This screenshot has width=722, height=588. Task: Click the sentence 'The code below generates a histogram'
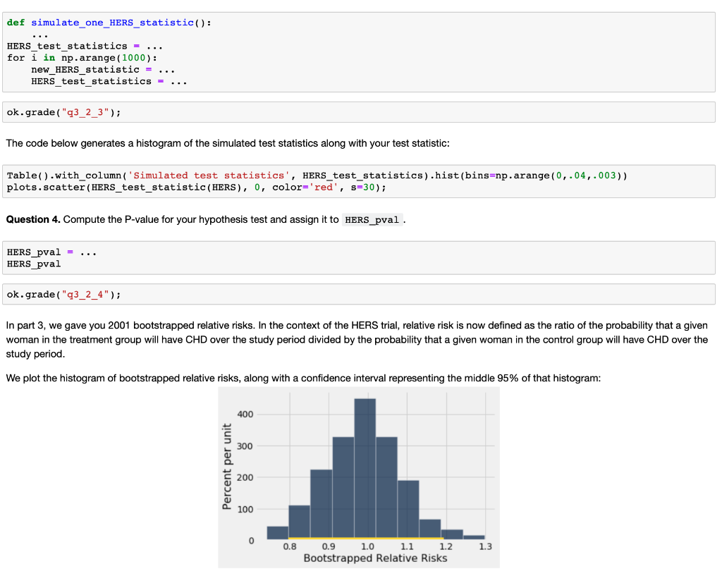tap(228, 143)
